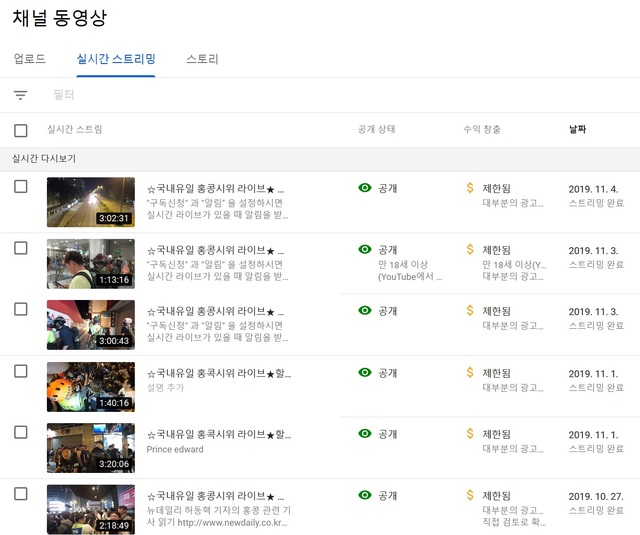This screenshot has height=535, width=640.
Task: Click the 실시간 다시보기 section header
Action: point(44,158)
